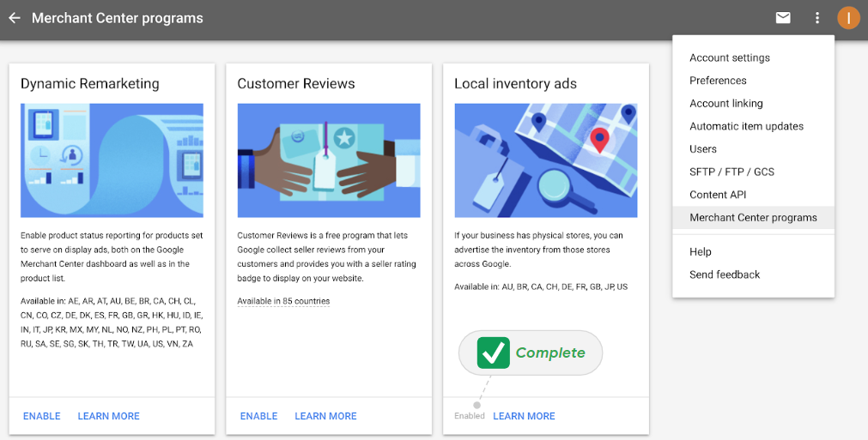Click the Dynamic Remarketing illustration
868x440 pixels.
pyautogui.click(x=112, y=160)
